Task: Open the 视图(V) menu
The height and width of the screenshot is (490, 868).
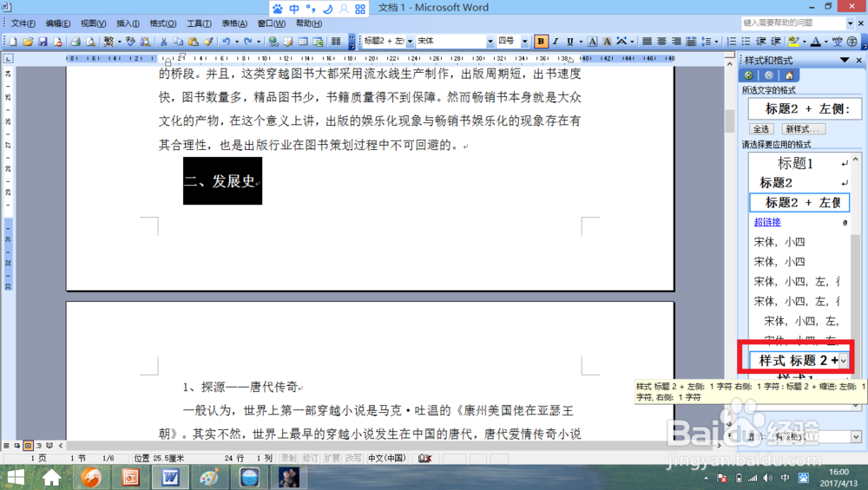Action: [93, 23]
